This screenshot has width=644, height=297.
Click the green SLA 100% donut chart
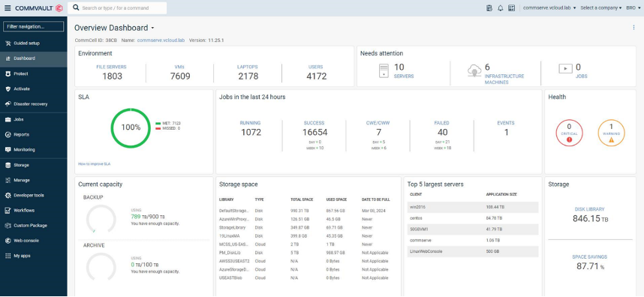point(131,127)
